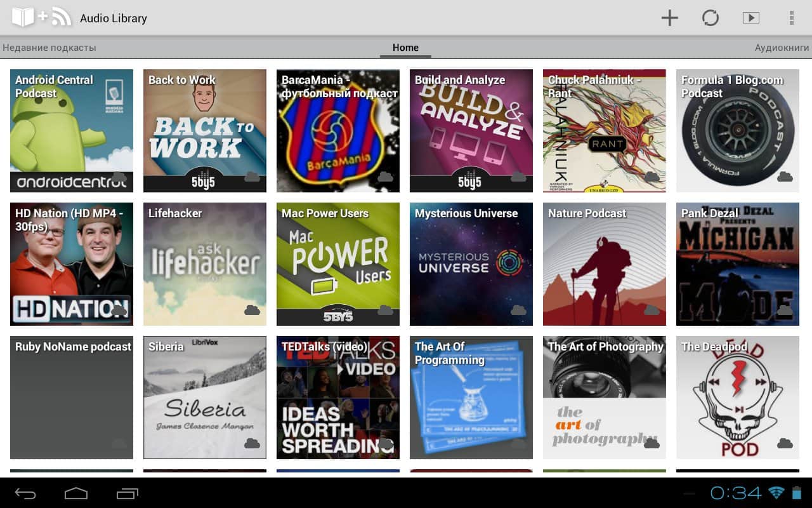The width and height of the screenshot is (812, 508).
Task: Open the Android Central Podcast tile
Action: (x=72, y=131)
